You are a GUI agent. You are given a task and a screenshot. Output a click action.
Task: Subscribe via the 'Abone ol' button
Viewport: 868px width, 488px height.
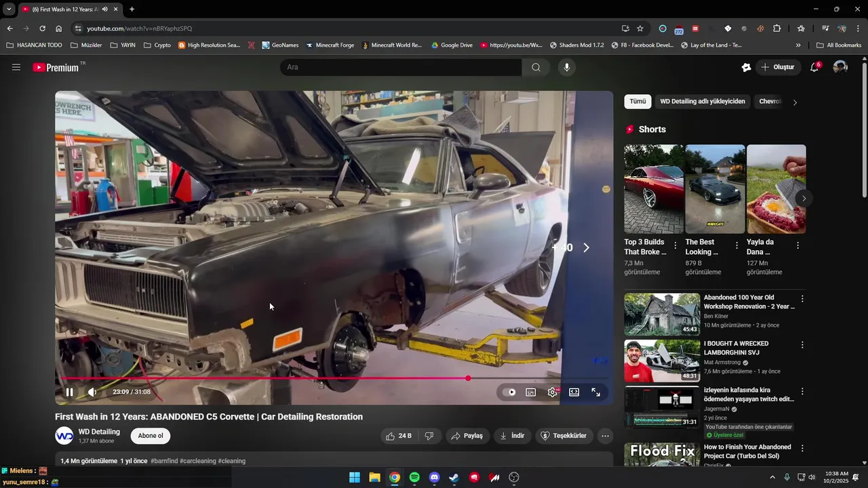coord(151,436)
